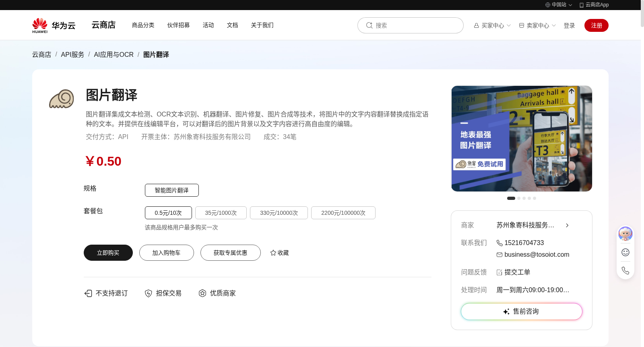
Task: Click the globe icon for 中国站
Action: click(548, 5)
